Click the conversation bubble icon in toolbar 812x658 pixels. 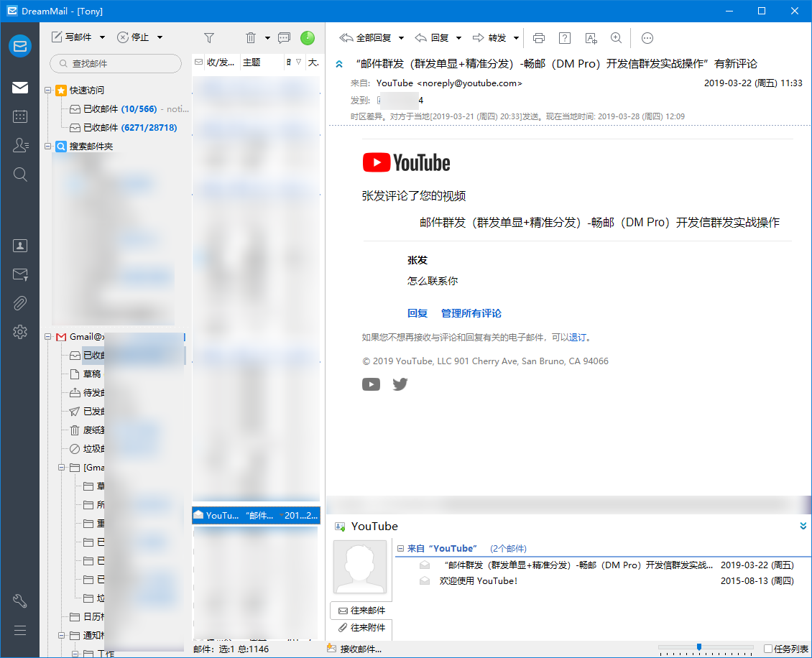tap(284, 38)
